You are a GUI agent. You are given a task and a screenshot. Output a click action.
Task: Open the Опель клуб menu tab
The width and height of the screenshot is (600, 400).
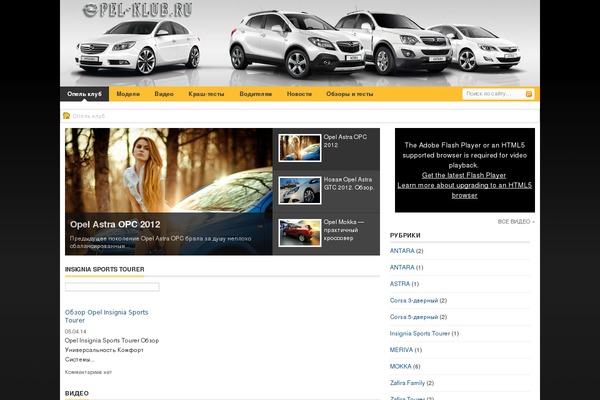coord(85,94)
